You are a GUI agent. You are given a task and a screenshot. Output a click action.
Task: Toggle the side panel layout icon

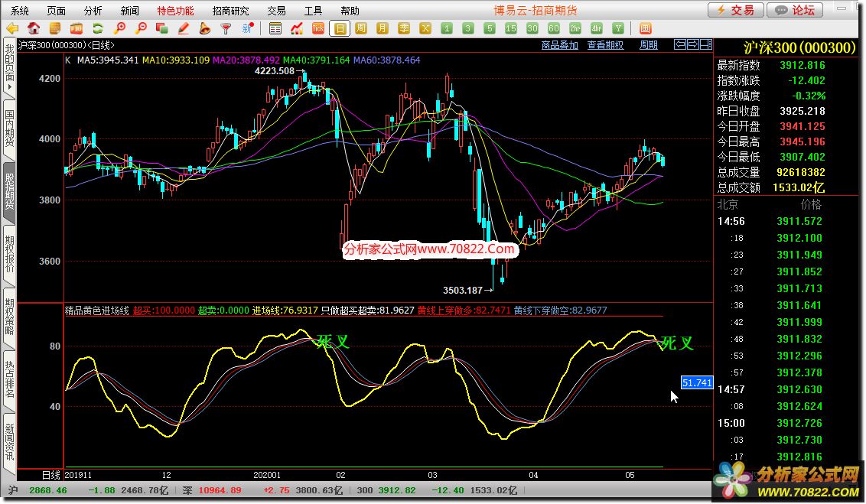click(706, 44)
